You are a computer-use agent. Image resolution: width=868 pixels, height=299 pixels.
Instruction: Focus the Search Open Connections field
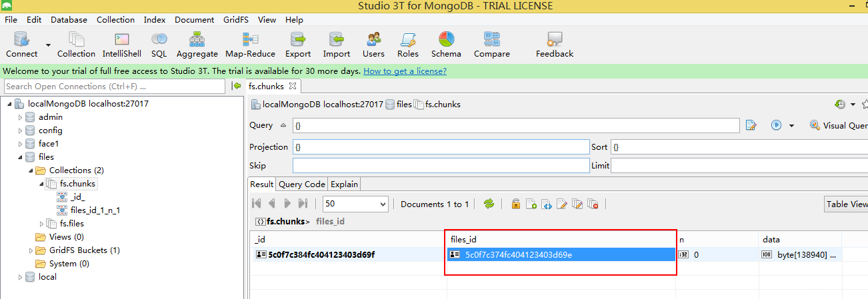click(115, 86)
